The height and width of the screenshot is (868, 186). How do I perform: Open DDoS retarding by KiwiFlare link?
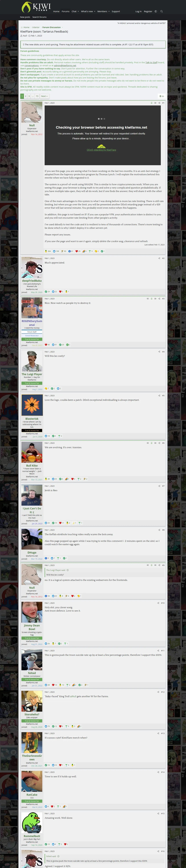pyautogui.click(x=101, y=150)
